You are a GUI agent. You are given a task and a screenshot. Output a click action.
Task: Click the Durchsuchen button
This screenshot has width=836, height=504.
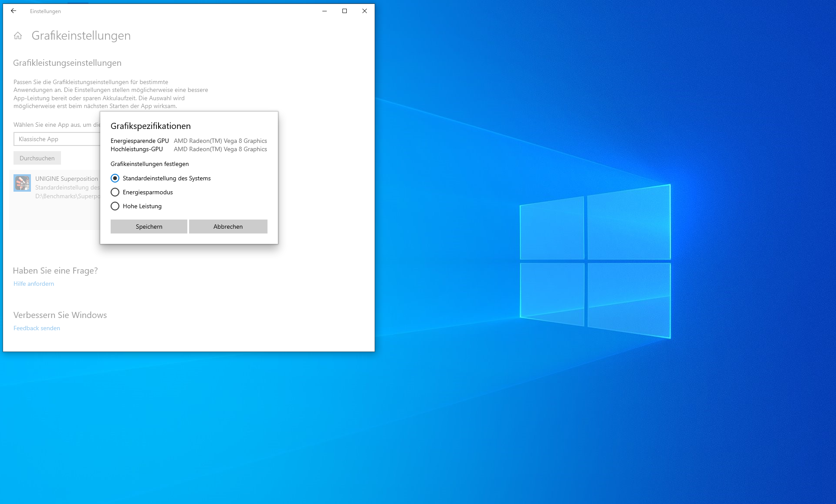point(37,158)
